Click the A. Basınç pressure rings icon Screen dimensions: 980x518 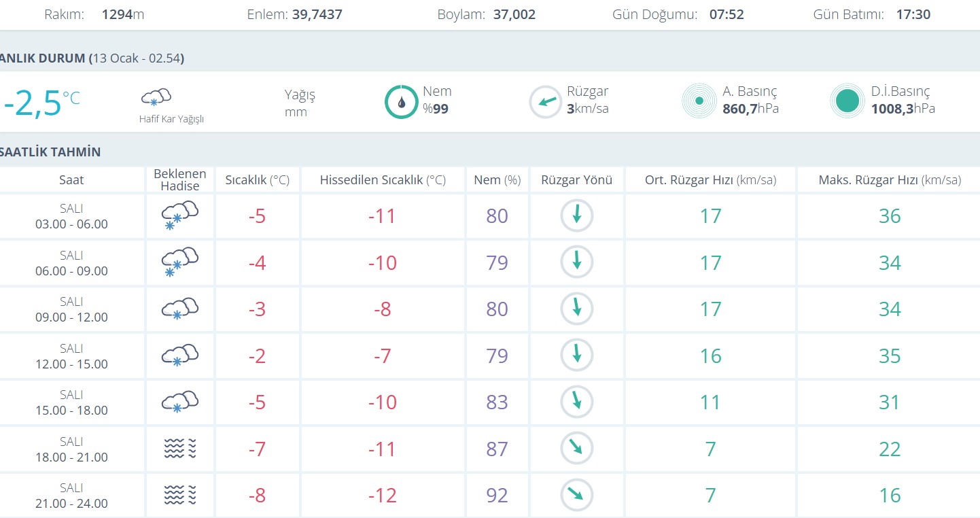(x=699, y=101)
